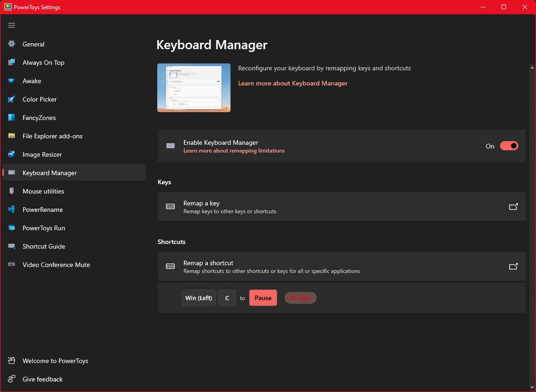The width and height of the screenshot is (536, 392).
Task: Open the Awake settings page
Action: [x=74, y=81]
